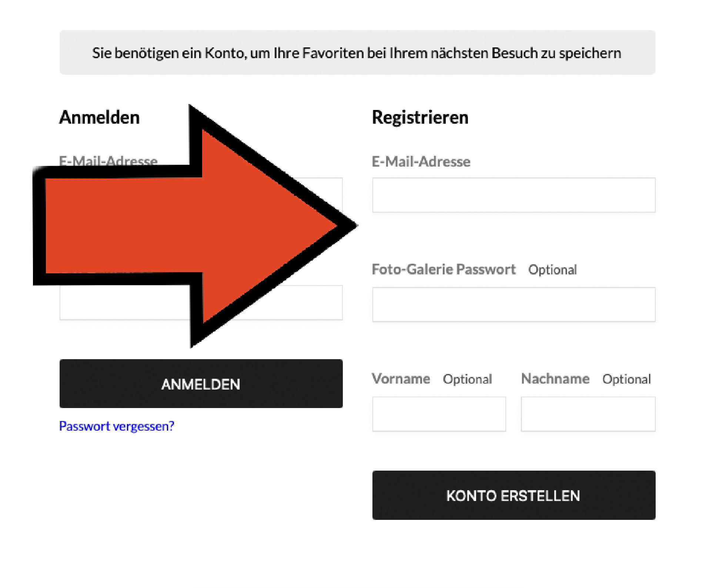Click into the Foto-Galerie Passwort field
Image resolution: width=716 pixels, height=588 pixels.
click(x=513, y=304)
